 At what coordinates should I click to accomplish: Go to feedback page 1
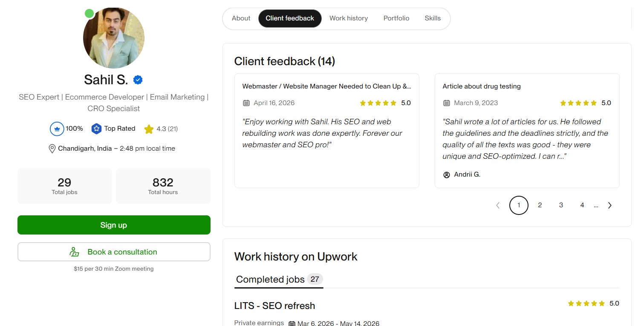coord(519,205)
